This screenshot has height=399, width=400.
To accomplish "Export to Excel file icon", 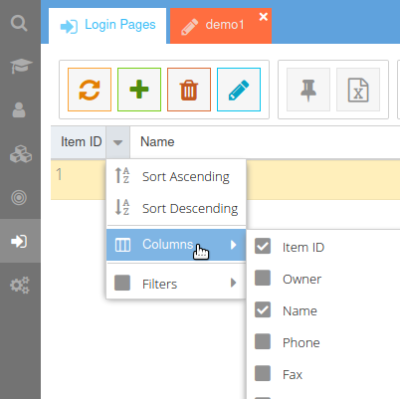I will tap(358, 89).
